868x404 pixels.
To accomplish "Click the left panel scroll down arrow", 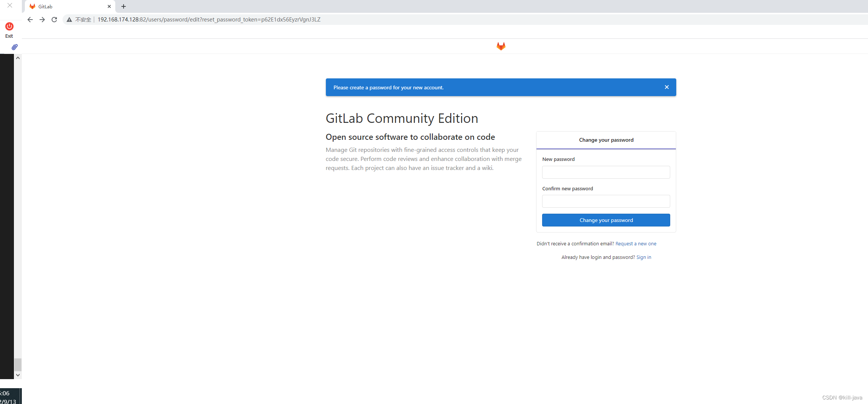I will point(18,375).
